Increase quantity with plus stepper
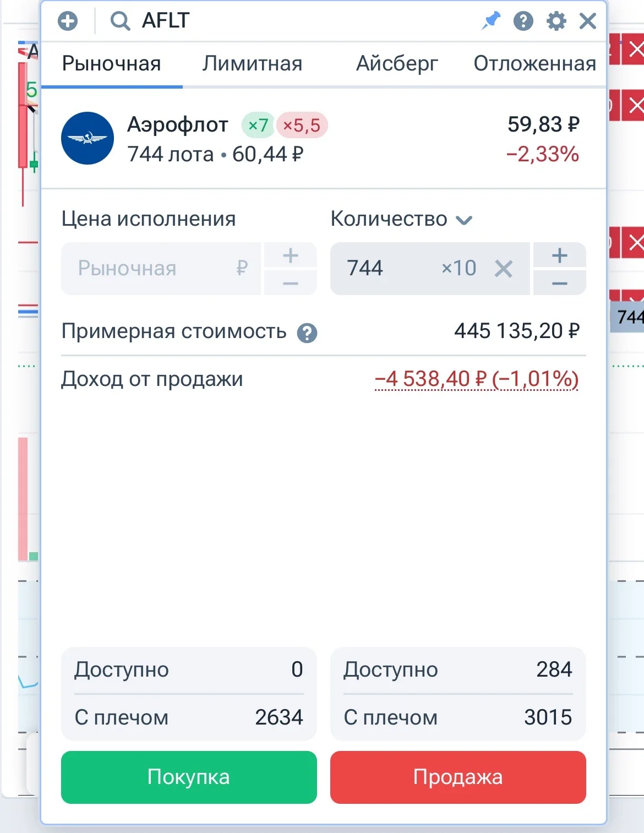Viewport: 644px width, 833px height. (x=560, y=255)
